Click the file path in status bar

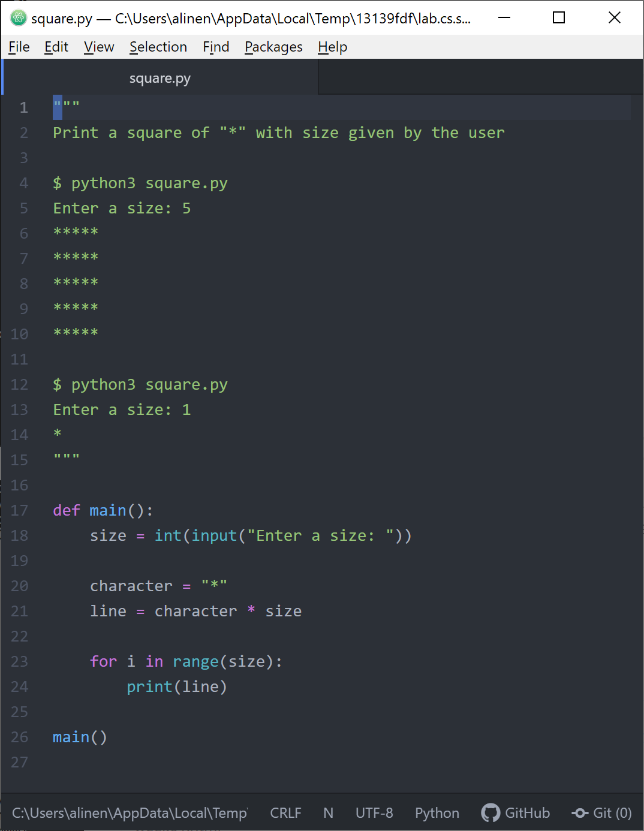pos(130,813)
